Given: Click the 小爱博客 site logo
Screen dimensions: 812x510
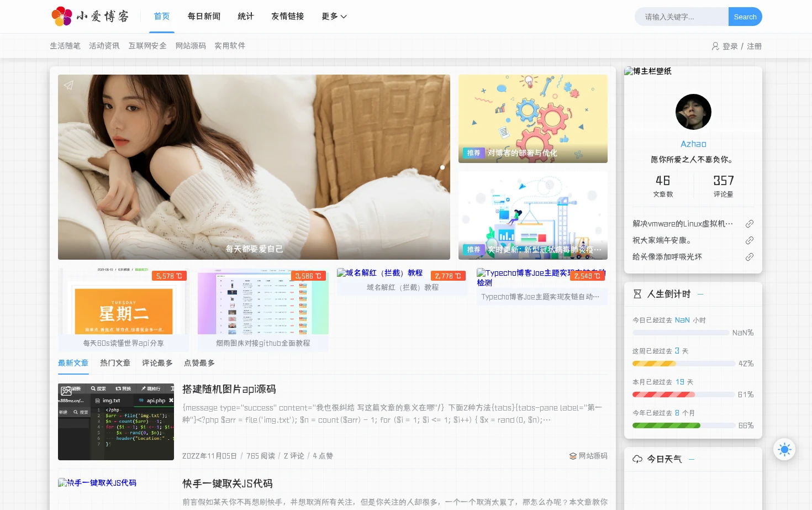Looking at the screenshot, I should coord(89,16).
